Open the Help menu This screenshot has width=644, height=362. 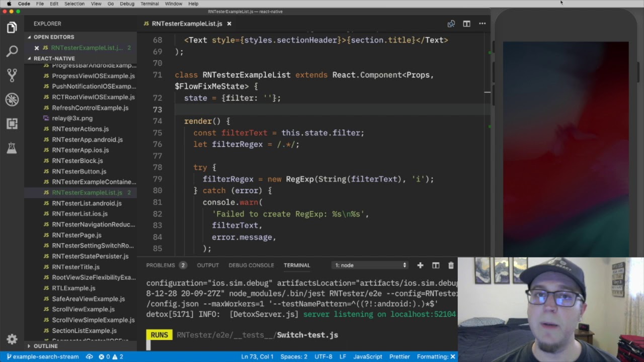193,4
